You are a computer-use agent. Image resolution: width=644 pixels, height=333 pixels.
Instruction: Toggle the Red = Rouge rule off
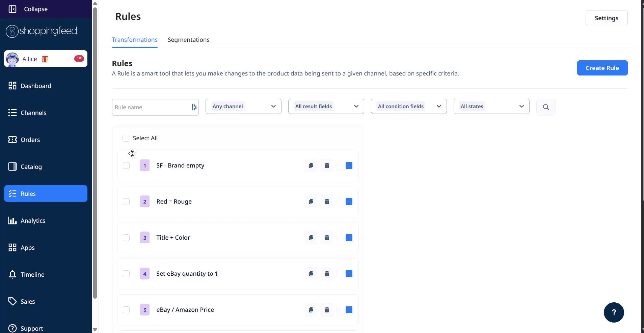tap(345, 202)
